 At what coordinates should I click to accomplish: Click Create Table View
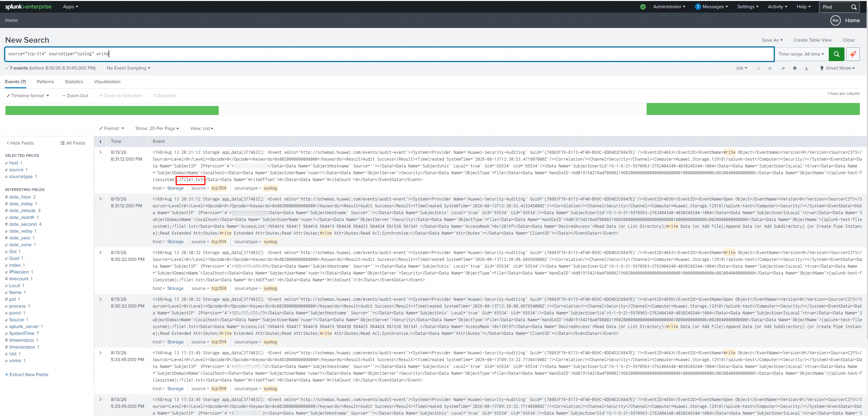[x=812, y=40]
